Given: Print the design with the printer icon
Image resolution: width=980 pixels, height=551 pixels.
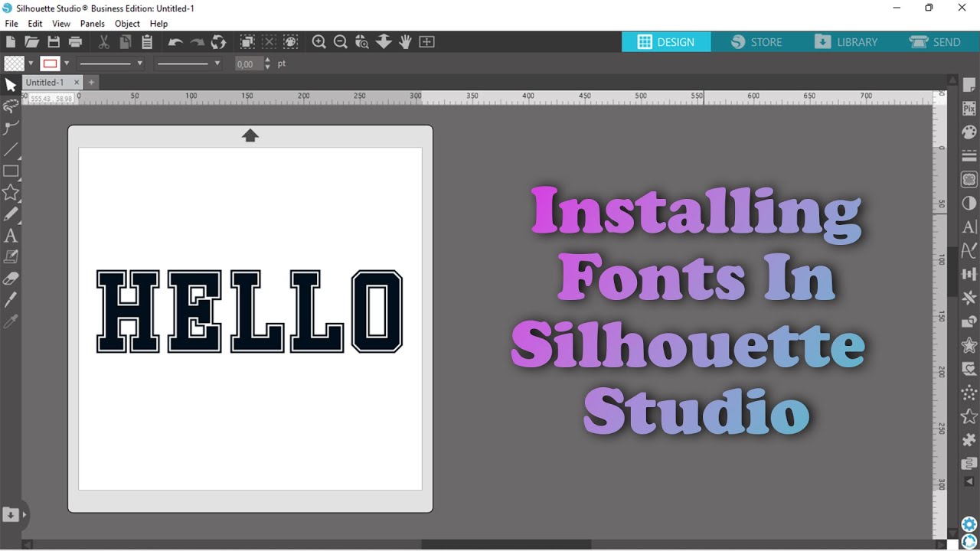Looking at the screenshot, I should (x=75, y=42).
